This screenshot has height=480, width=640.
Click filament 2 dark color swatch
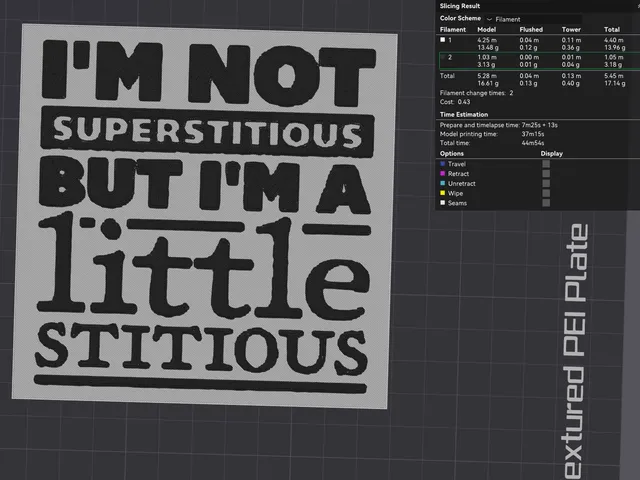click(443, 57)
